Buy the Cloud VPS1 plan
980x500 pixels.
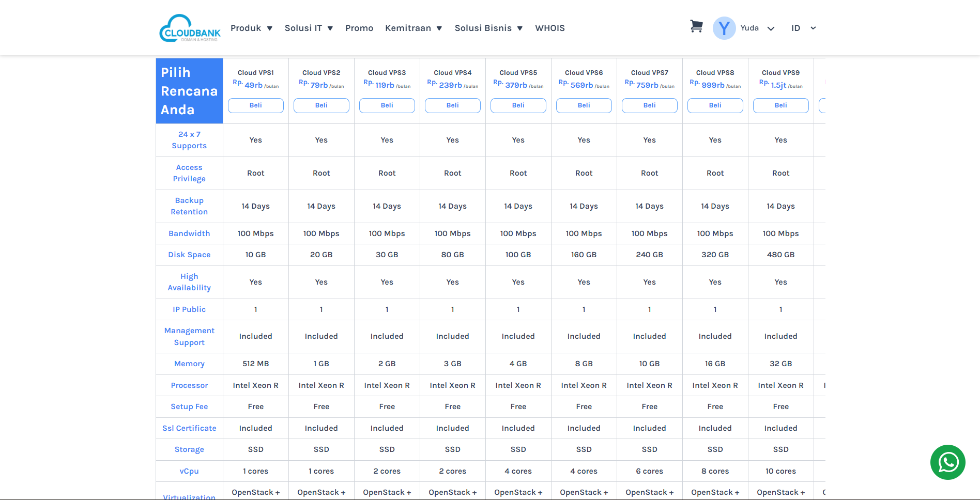coord(256,105)
